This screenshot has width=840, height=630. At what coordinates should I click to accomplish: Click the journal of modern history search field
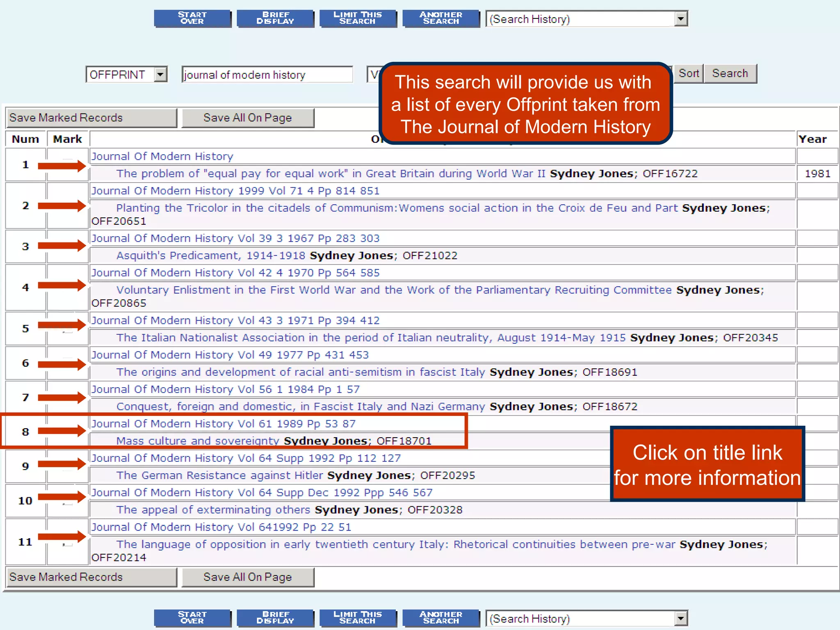tap(267, 75)
